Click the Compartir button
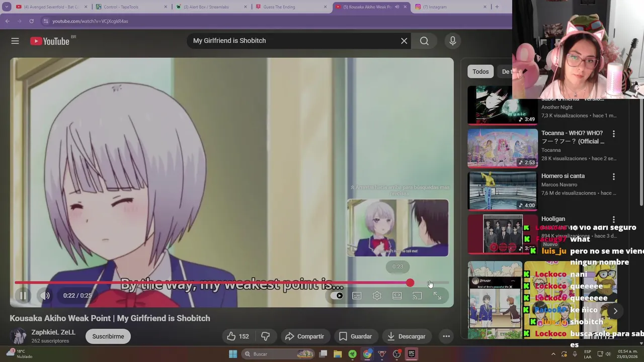 pyautogui.click(x=304, y=336)
